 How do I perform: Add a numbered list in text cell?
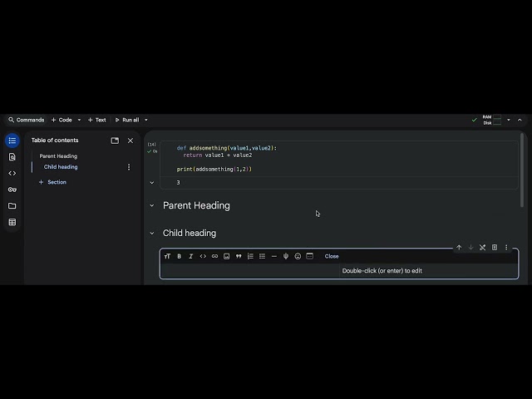tap(250, 256)
